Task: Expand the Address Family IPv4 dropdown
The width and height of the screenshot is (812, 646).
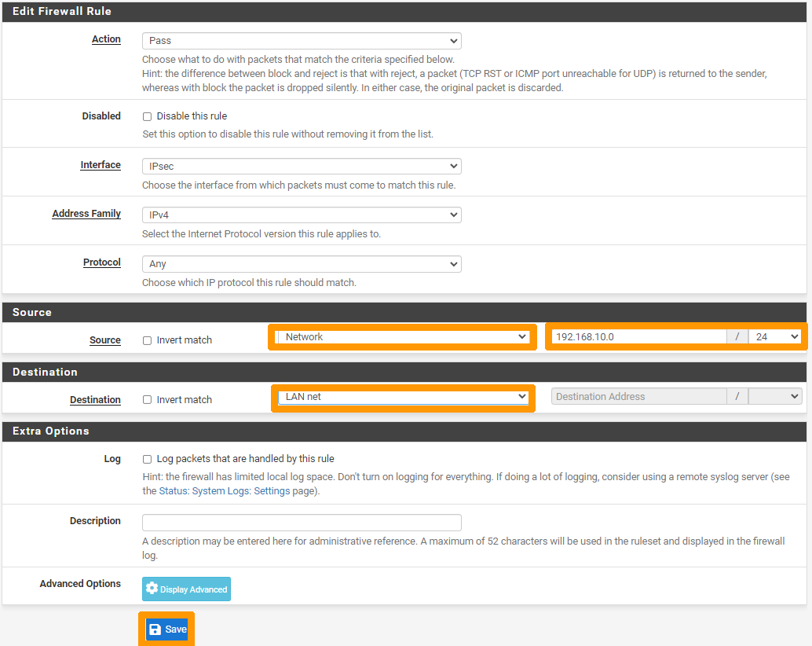Action: pos(302,215)
